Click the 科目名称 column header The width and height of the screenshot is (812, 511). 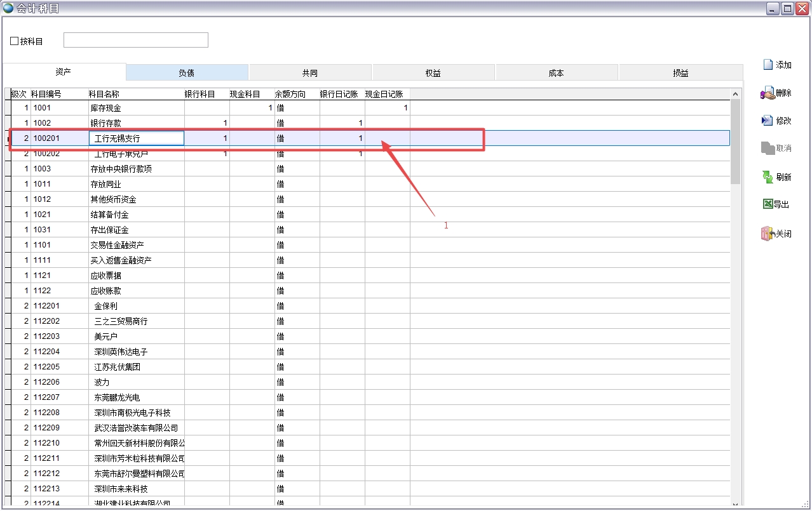(104, 94)
